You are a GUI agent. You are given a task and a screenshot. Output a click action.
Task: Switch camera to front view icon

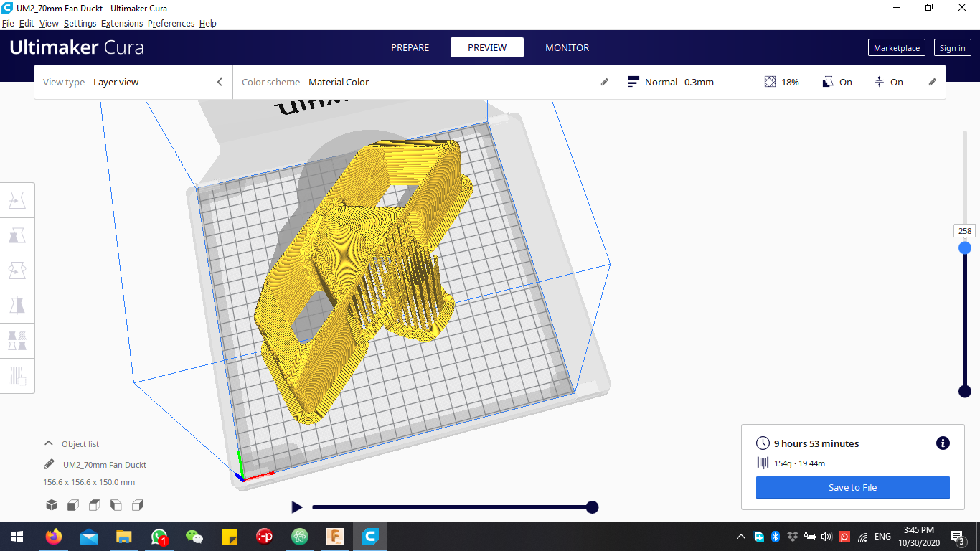[73, 505]
